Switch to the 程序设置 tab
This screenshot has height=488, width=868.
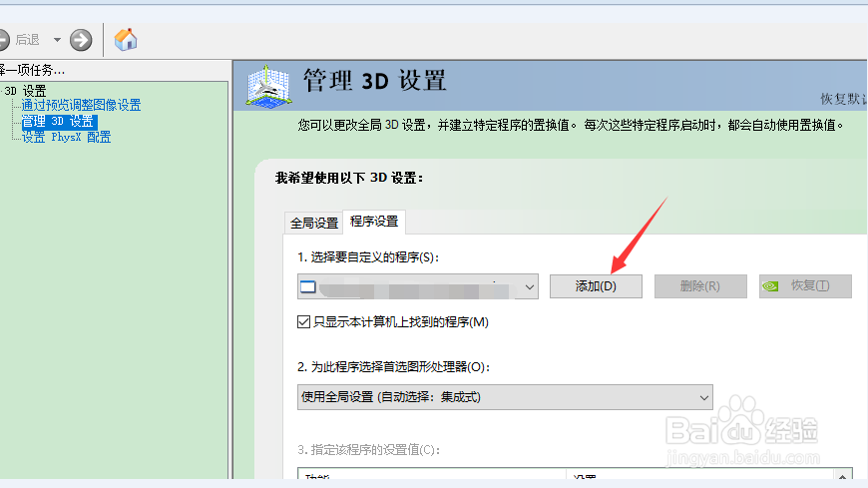click(x=374, y=222)
